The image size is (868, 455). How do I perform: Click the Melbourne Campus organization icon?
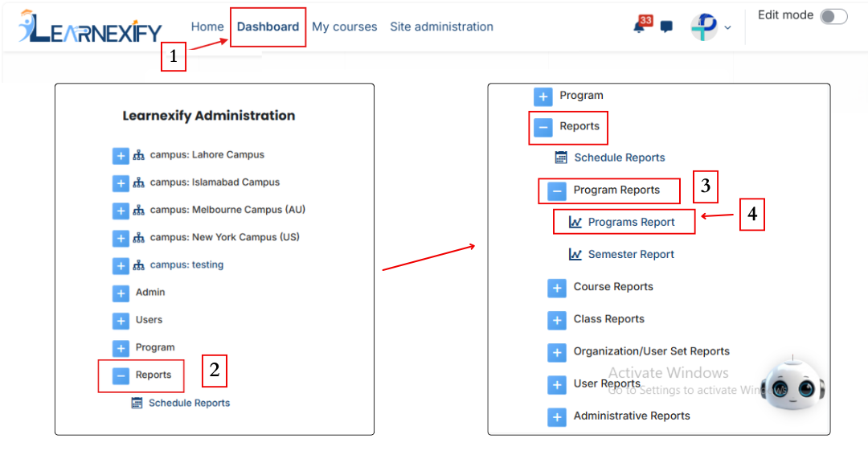pos(139,211)
